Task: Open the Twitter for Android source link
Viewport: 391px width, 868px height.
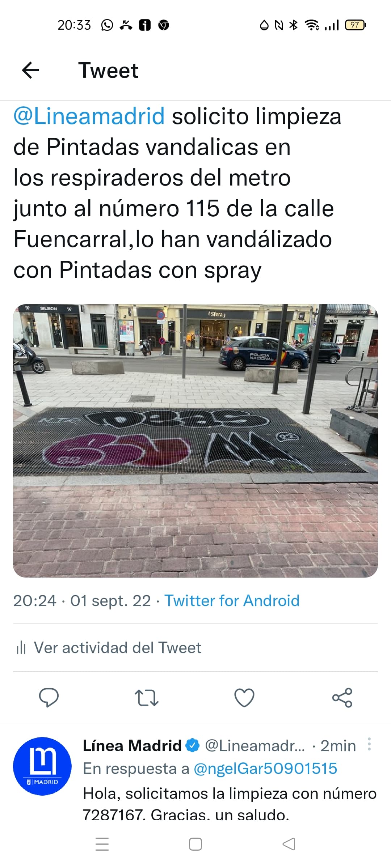Action: coord(232,601)
